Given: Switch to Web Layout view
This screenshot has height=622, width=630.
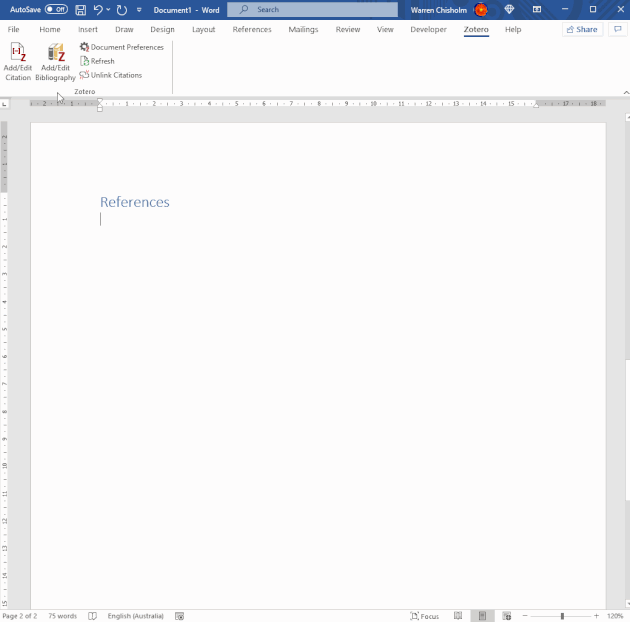Looking at the screenshot, I should [x=507, y=616].
